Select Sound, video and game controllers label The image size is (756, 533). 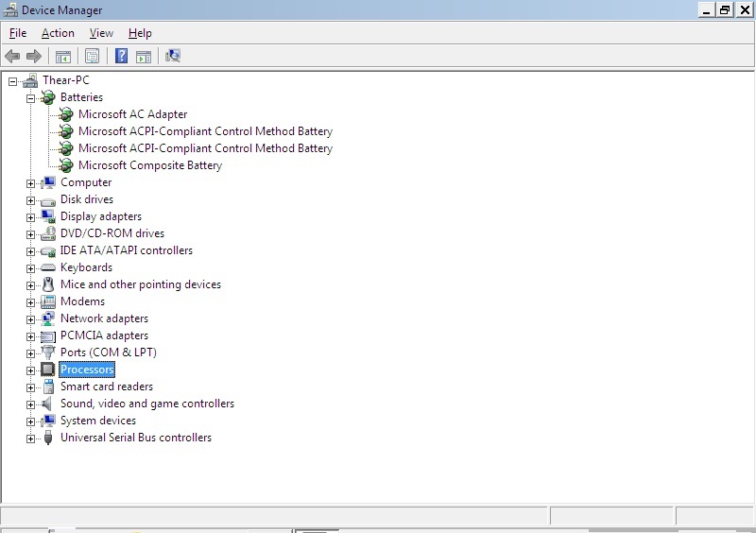(147, 404)
